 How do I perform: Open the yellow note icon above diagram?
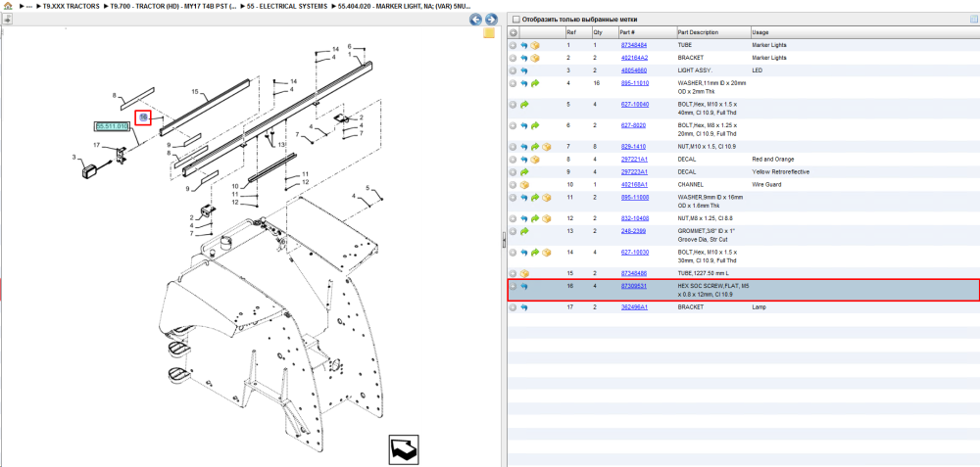pos(489,33)
